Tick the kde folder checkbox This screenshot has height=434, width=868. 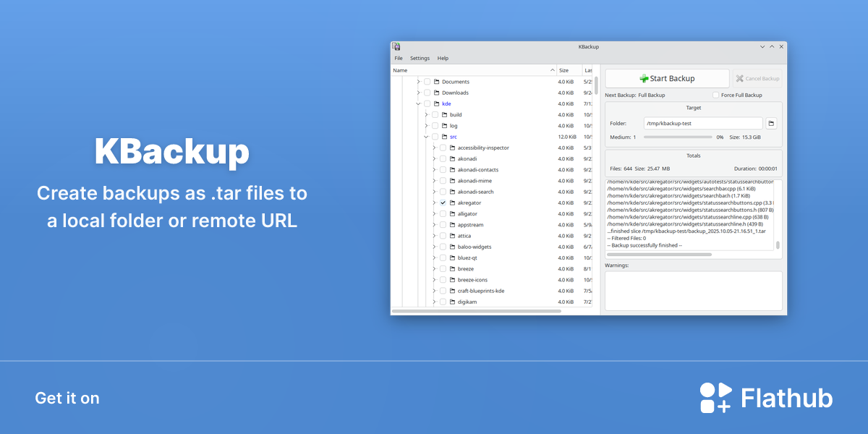[x=427, y=103]
